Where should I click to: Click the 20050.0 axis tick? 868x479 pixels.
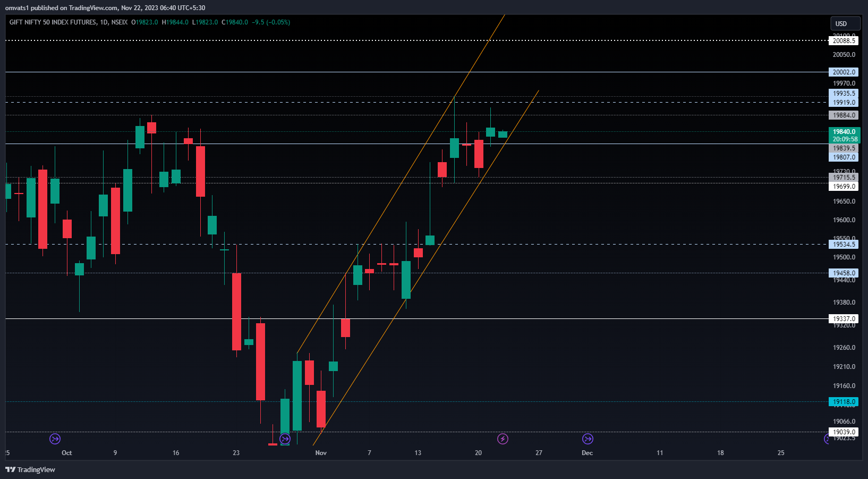tap(844, 55)
